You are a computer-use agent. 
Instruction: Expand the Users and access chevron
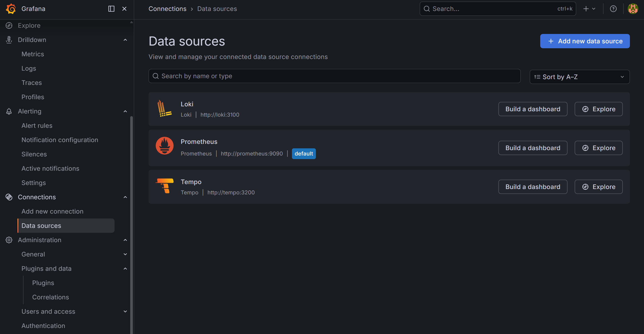pos(125,311)
